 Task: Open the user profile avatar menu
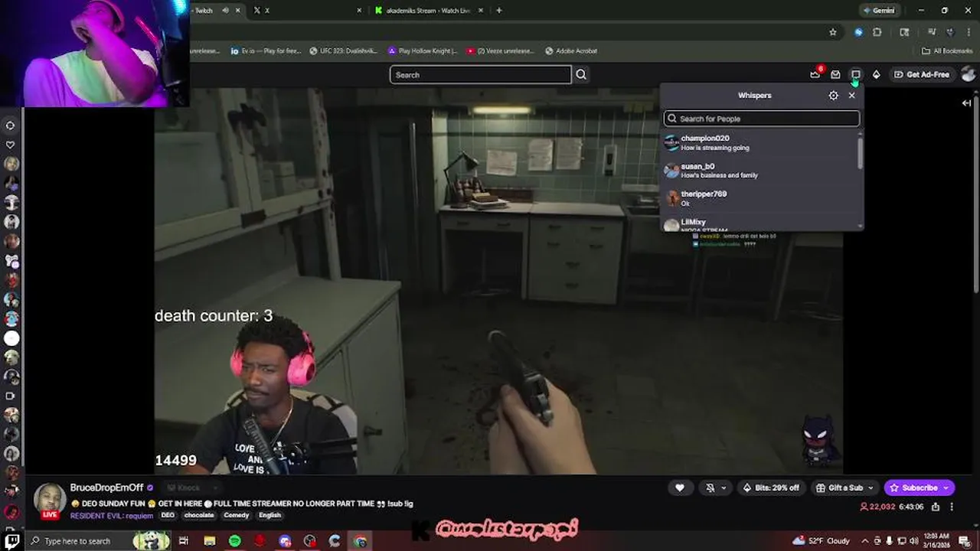point(969,74)
